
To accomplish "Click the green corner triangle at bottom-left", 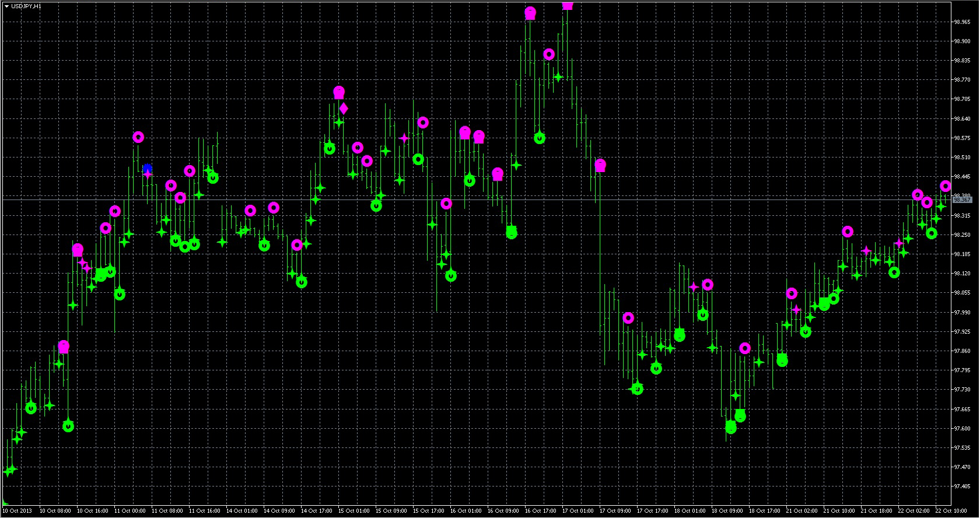I will [5, 503].
